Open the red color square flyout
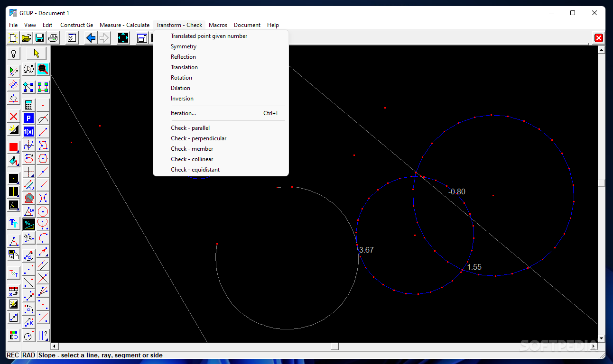The image size is (613, 364). click(x=14, y=147)
